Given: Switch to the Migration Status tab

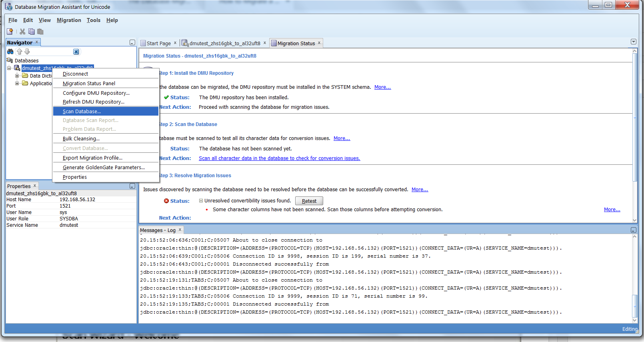Looking at the screenshot, I should pyautogui.click(x=296, y=43).
